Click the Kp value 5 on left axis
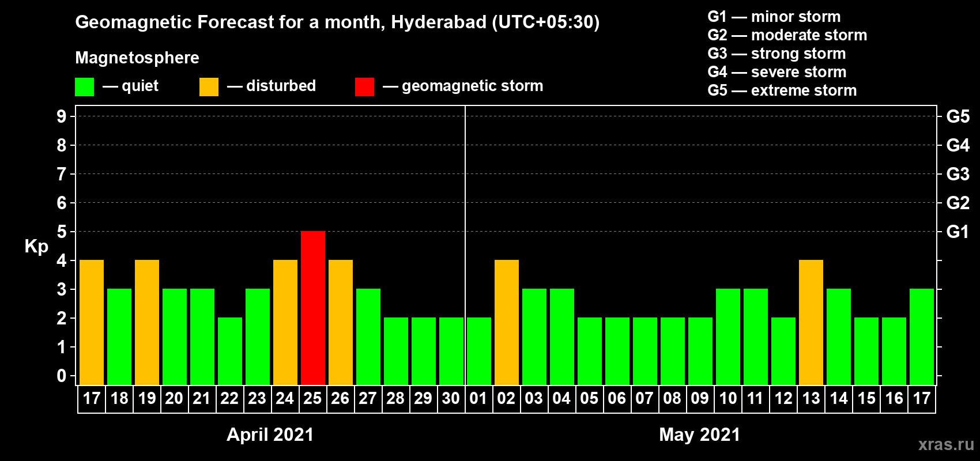 tap(62, 232)
